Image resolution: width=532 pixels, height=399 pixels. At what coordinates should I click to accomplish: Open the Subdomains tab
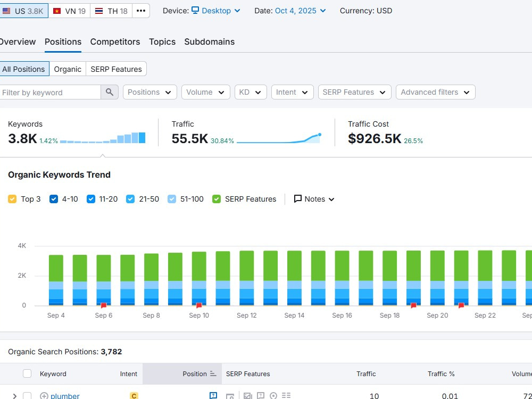[209, 41]
